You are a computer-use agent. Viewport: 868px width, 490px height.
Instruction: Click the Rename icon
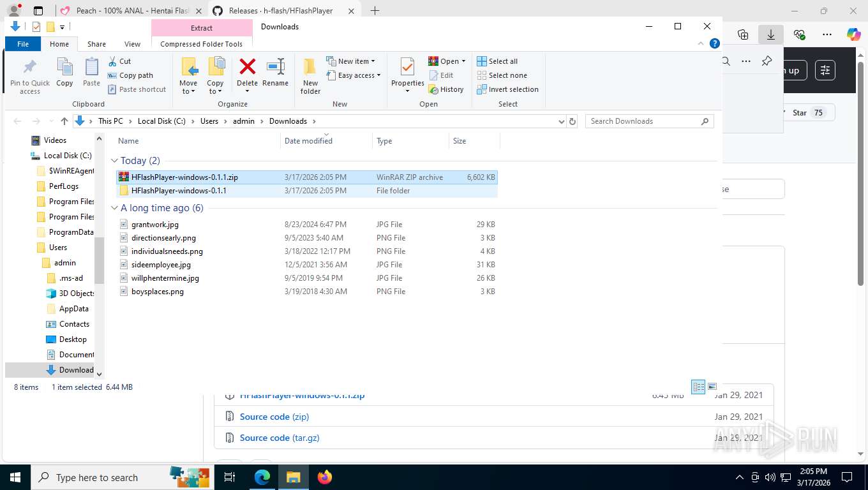(x=275, y=66)
